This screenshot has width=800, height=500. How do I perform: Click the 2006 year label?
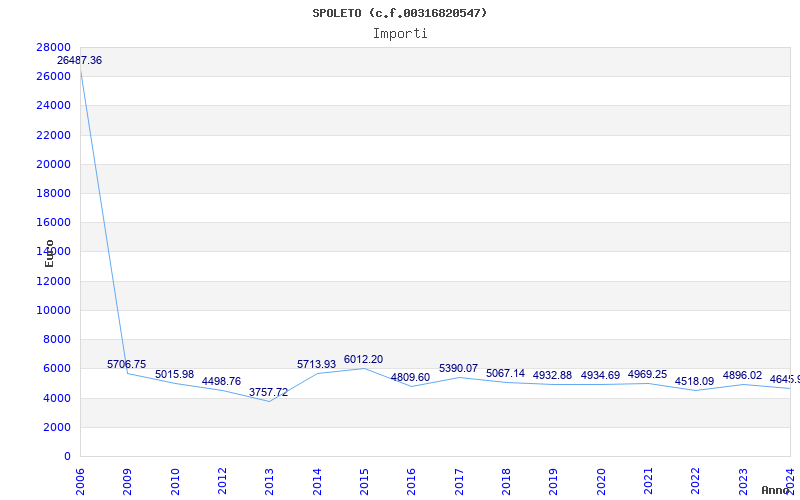80,481
